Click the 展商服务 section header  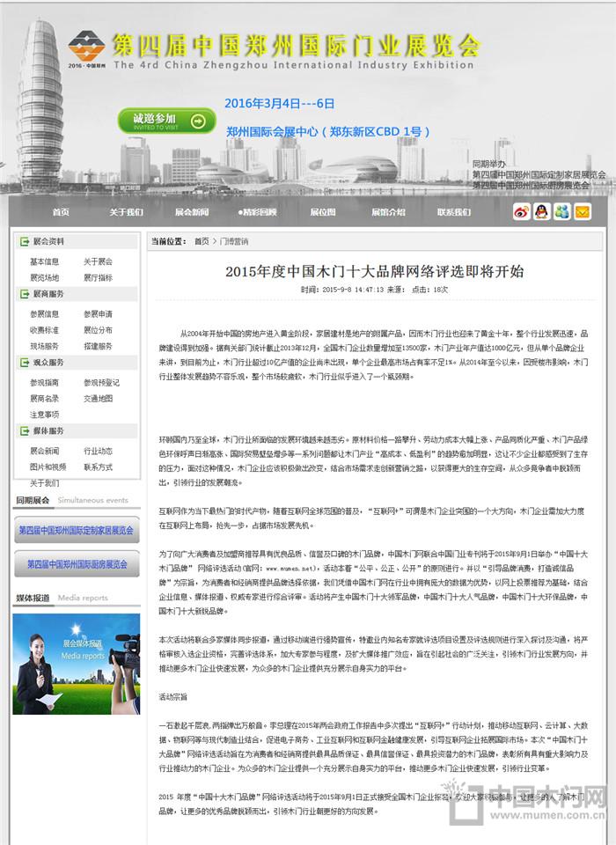[x=48, y=294]
